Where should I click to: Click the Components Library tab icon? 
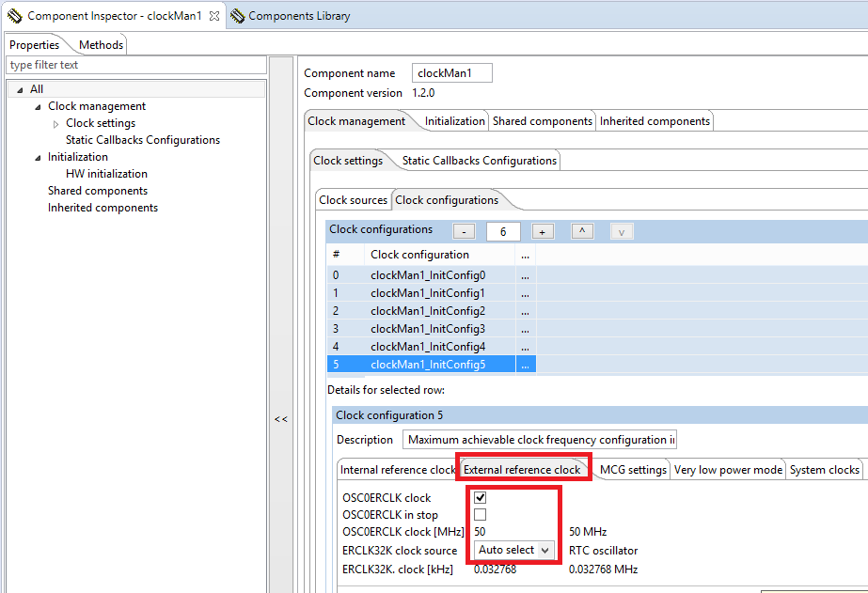coord(237,16)
